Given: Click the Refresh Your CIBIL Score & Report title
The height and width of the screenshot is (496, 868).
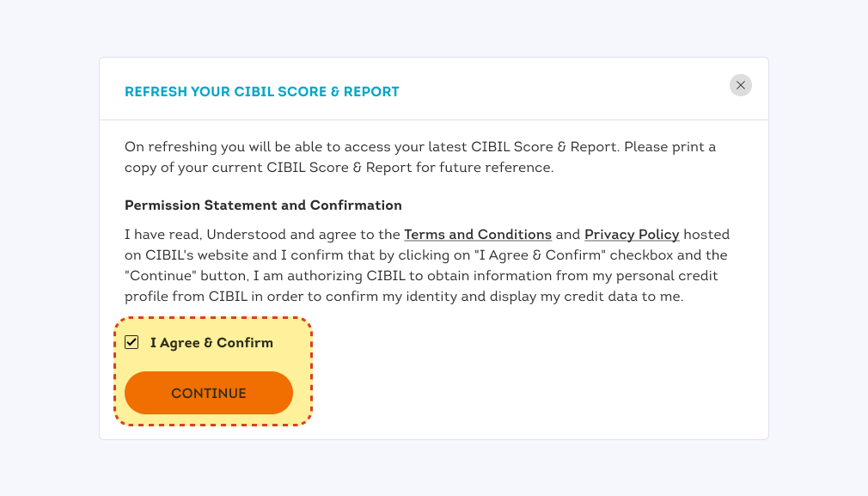Looking at the screenshot, I should [x=262, y=92].
